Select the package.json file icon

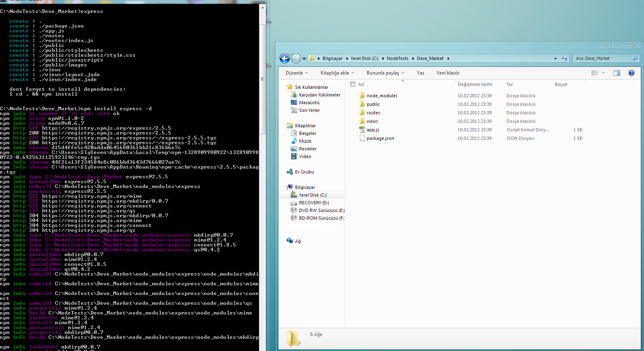[x=362, y=138]
